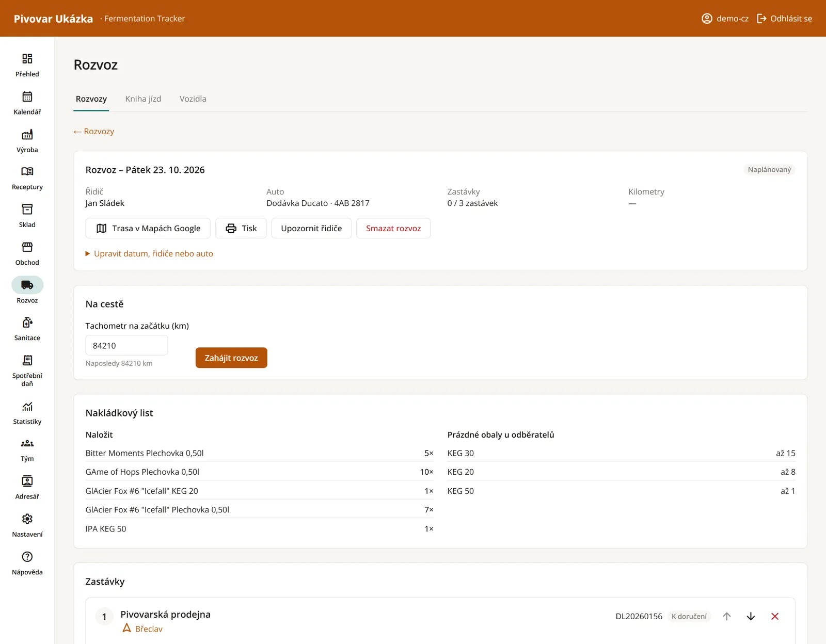Click the Pivovar Ukázka logo title
This screenshot has width=826, height=644.
(x=53, y=19)
